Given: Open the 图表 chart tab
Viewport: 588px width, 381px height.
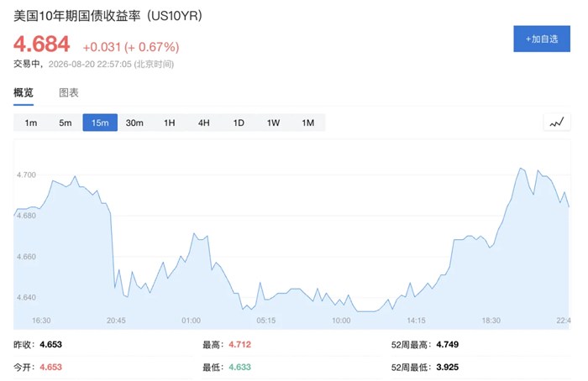Looking at the screenshot, I should click(69, 92).
